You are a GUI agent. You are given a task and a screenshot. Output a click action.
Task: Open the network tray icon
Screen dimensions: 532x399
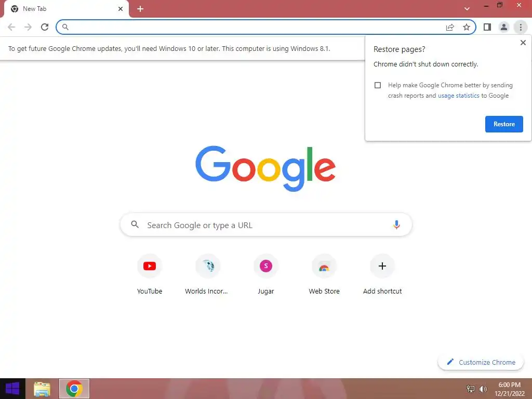coord(471,389)
